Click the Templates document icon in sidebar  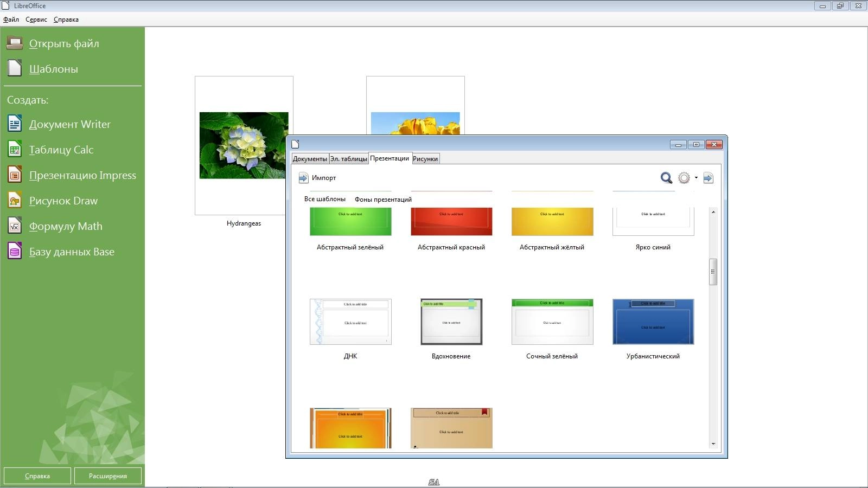15,68
